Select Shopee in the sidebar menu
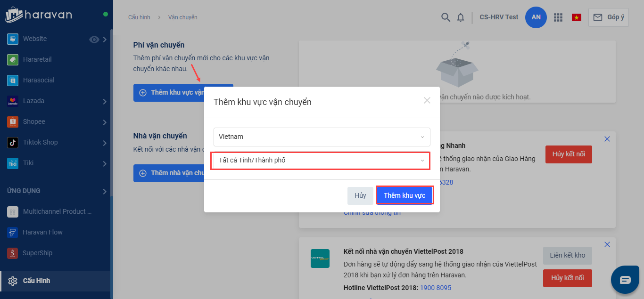 34,121
